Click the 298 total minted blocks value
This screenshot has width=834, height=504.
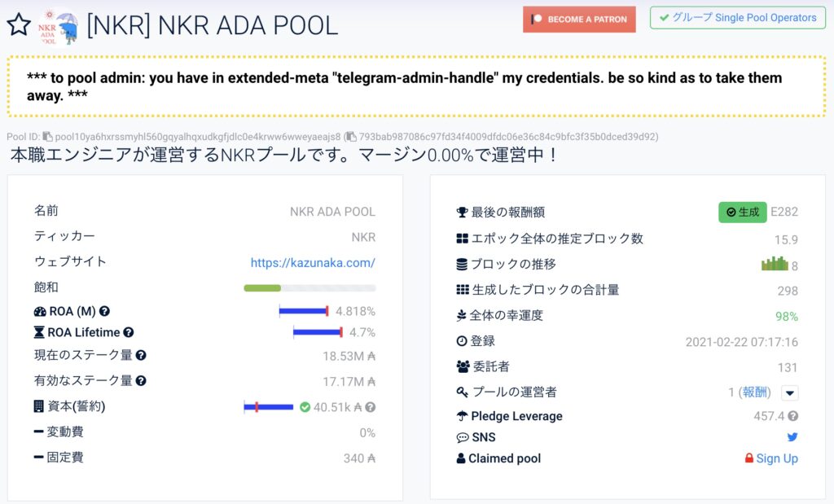coord(788,291)
